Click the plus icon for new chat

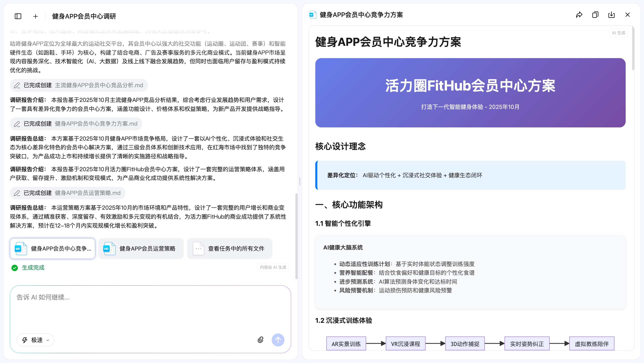click(x=36, y=16)
